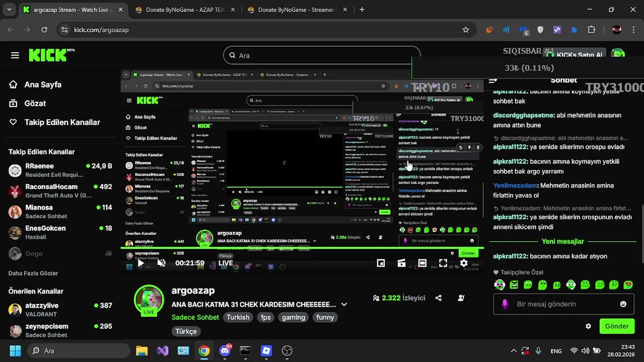Open the Gözat browse page

click(x=35, y=103)
